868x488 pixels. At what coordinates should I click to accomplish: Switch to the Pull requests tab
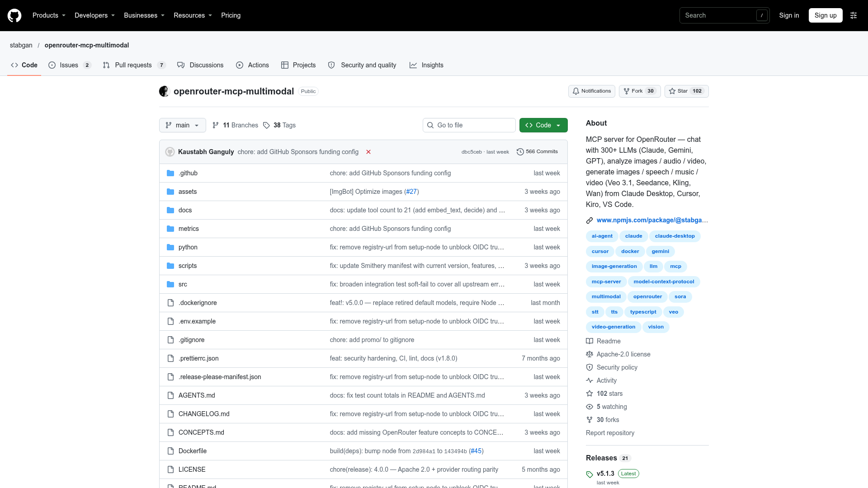tap(134, 65)
